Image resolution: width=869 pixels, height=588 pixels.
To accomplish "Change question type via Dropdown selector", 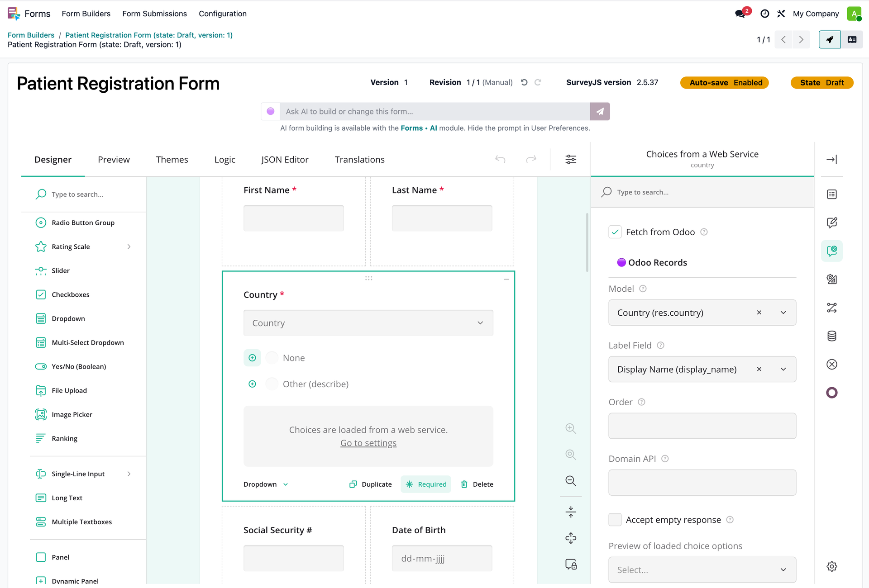I will 266,484.
